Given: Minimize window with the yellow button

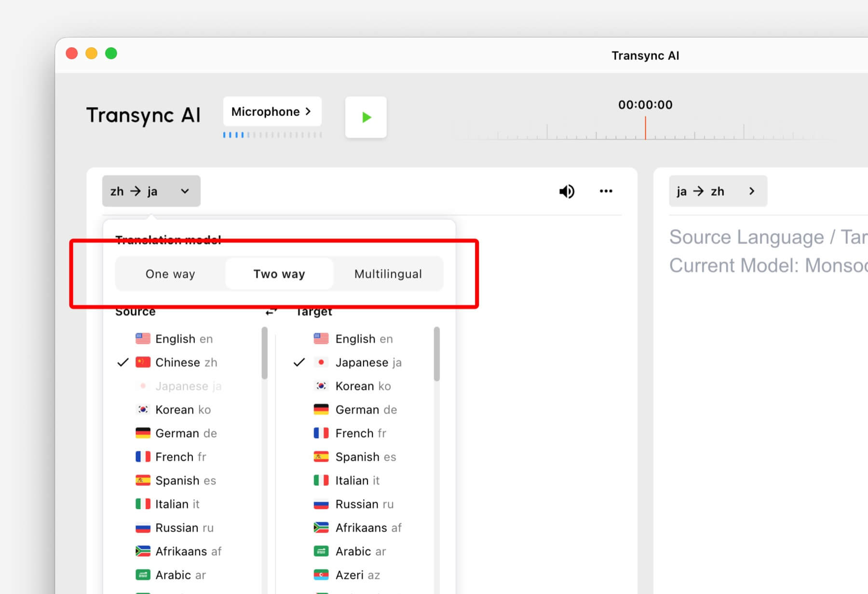Looking at the screenshot, I should click(x=92, y=53).
